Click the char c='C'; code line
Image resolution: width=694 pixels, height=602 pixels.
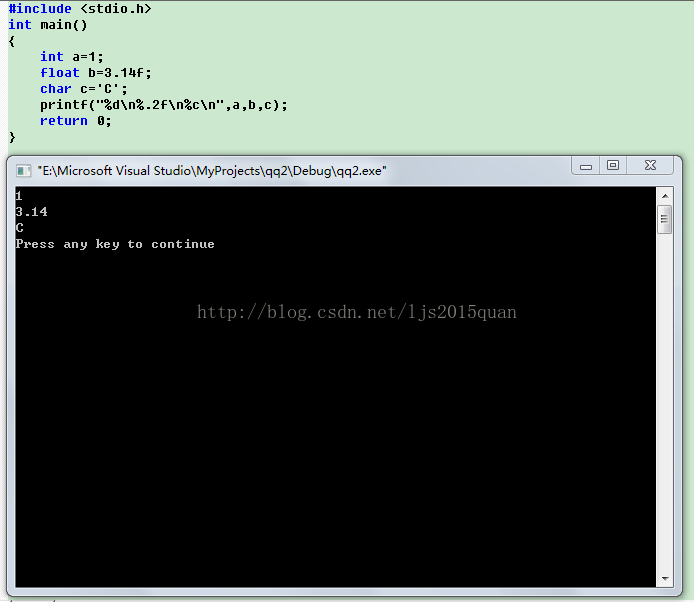point(84,89)
